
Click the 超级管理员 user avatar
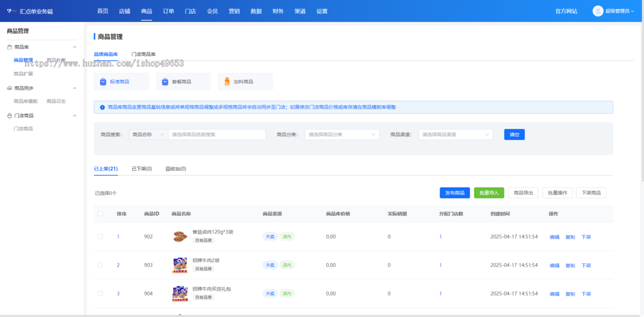[x=598, y=11]
